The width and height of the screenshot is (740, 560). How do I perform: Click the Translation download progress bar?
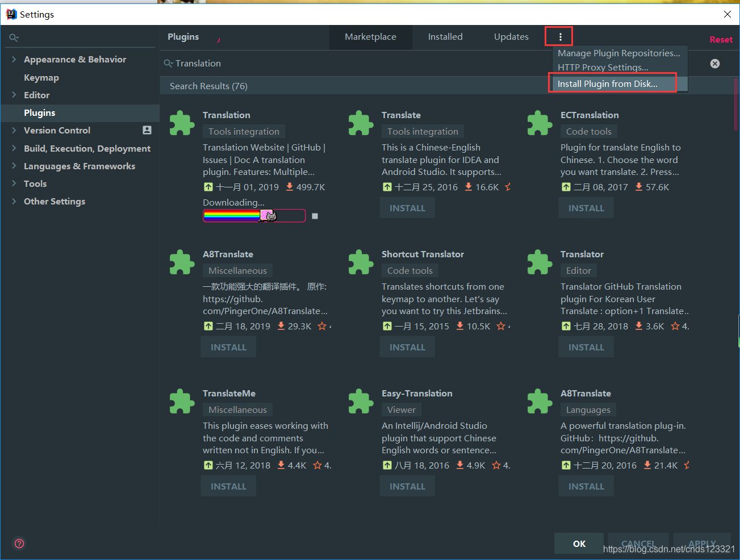[254, 216]
